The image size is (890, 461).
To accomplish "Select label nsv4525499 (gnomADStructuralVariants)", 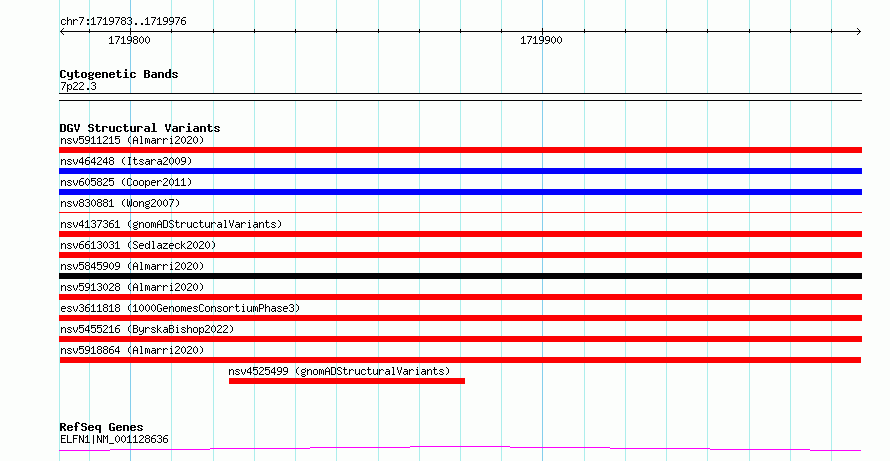I will (x=339, y=371).
